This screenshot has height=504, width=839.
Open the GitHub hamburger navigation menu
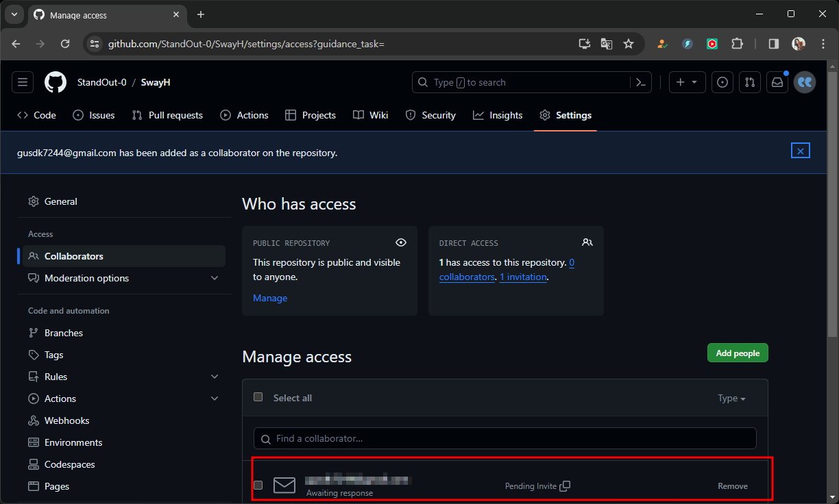point(23,82)
